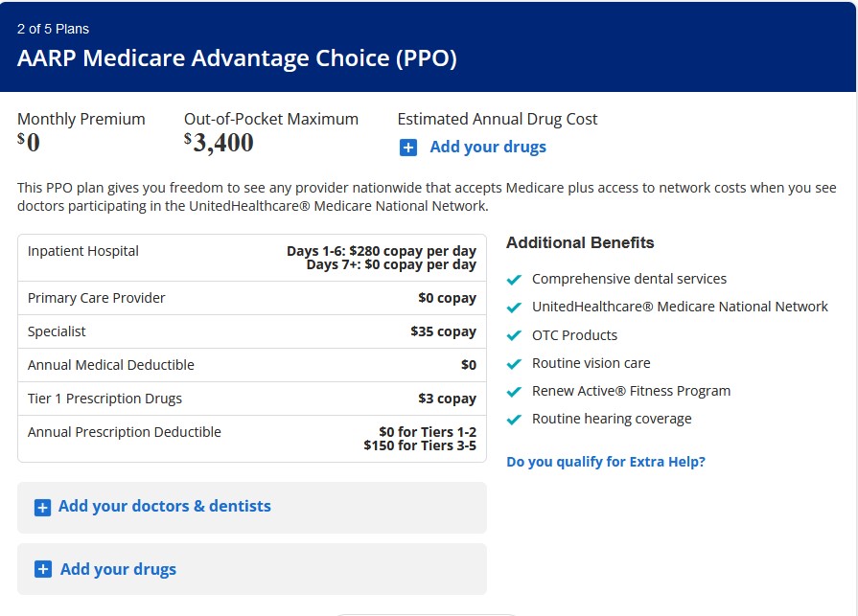Click the Annual Prescription Deductible label
The width and height of the screenshot is (858, 616).
pyautogui.click(x=125, y=432)
